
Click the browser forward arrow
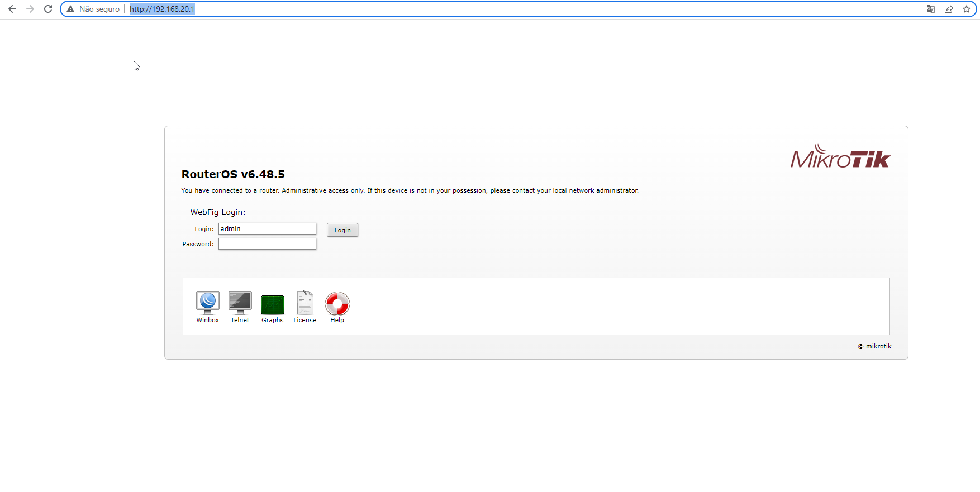30,9
